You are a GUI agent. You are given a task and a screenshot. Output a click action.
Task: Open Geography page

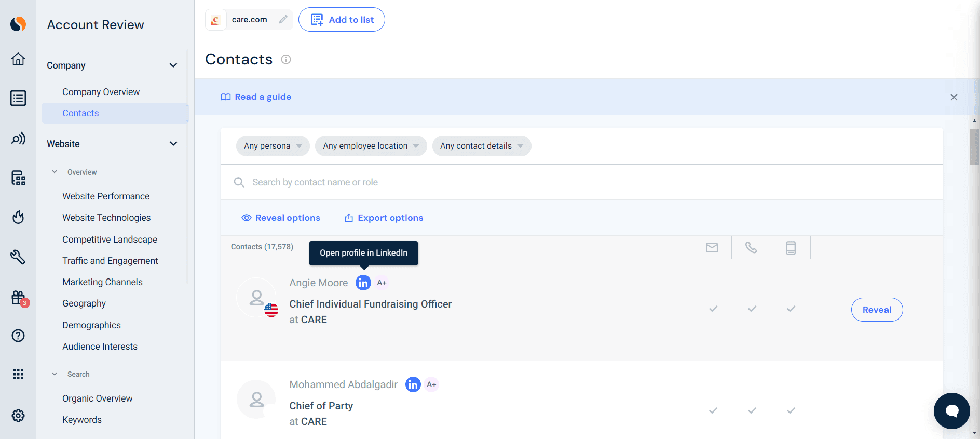(x=84, y=303)
